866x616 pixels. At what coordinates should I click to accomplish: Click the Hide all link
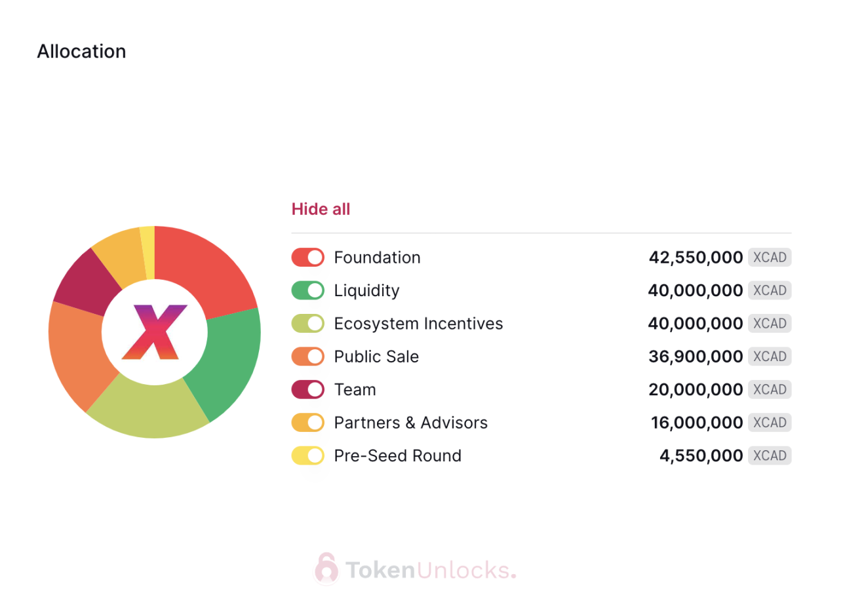(321, 209)
